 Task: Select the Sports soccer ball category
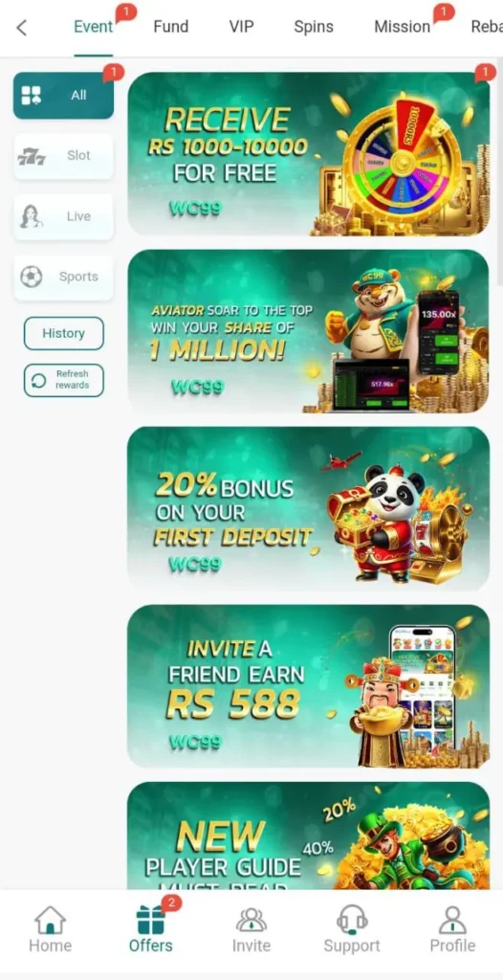coord(64,277)
